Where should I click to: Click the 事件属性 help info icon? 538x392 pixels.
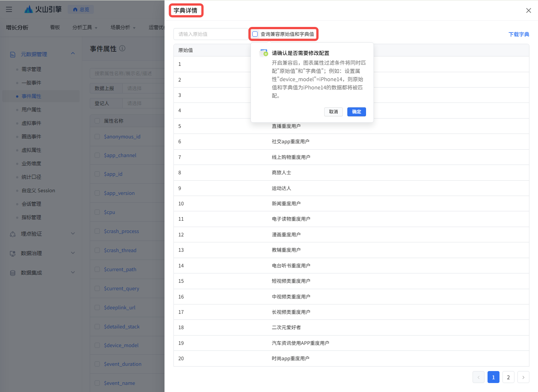[x=122, y=48]
